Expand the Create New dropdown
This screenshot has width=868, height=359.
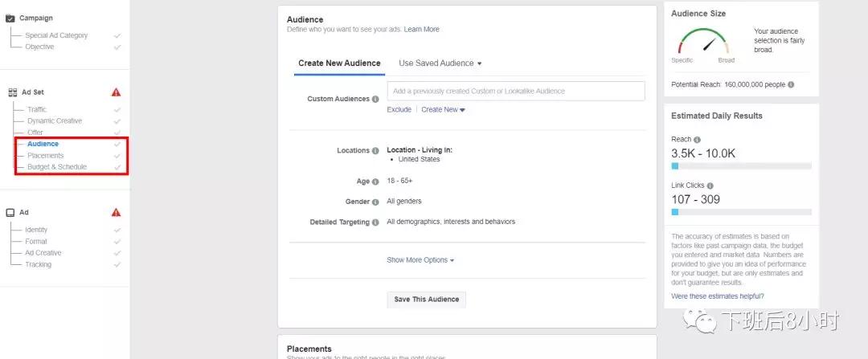point(443,110)
